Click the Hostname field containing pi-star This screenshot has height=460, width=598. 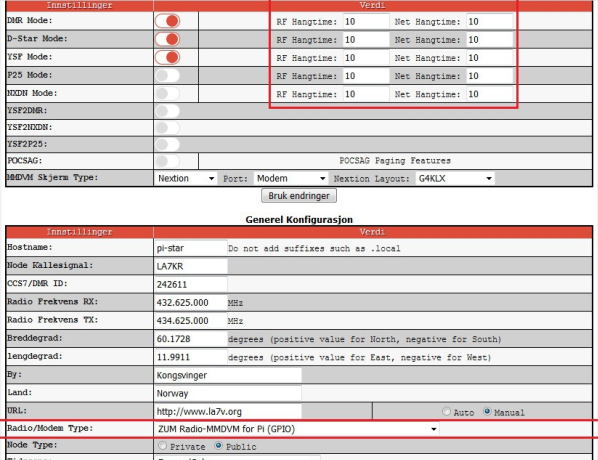pos(191,248)
